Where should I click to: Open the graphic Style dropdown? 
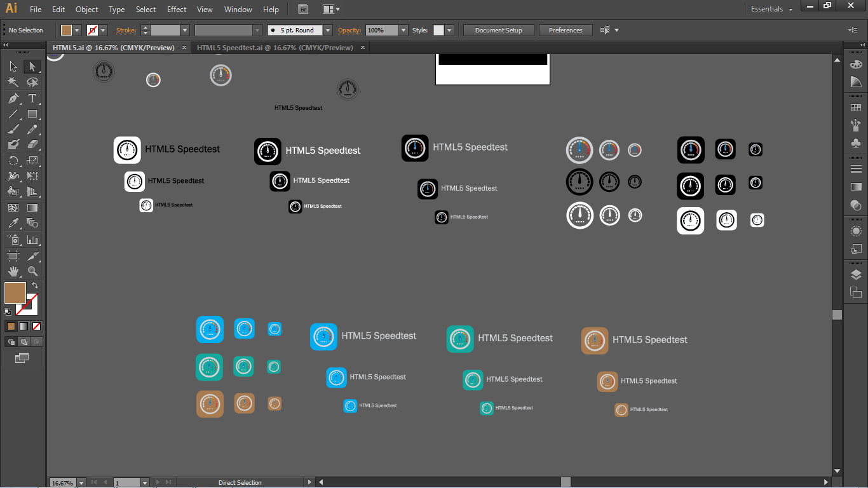tap(449, 30)
